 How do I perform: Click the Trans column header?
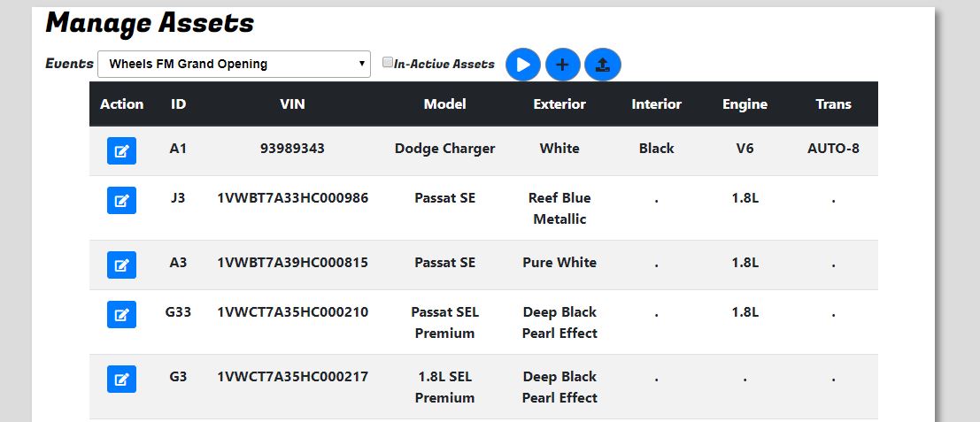click(833, 104)
